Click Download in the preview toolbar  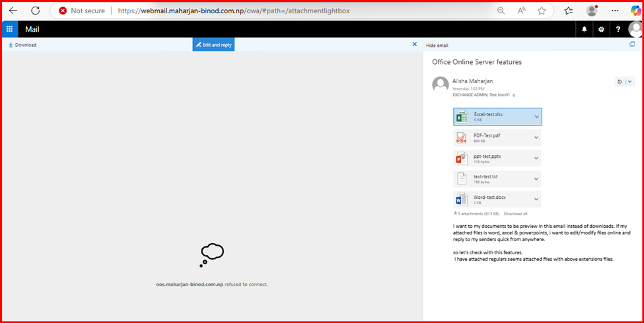click(22, 45)
